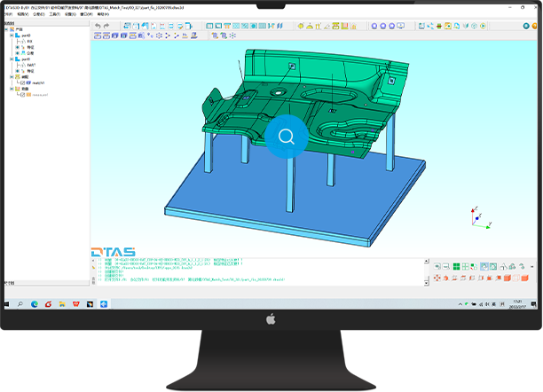Select the 装配 item in the tree
Viewport: 543px width, 392px height.
[x=24, y=76]
